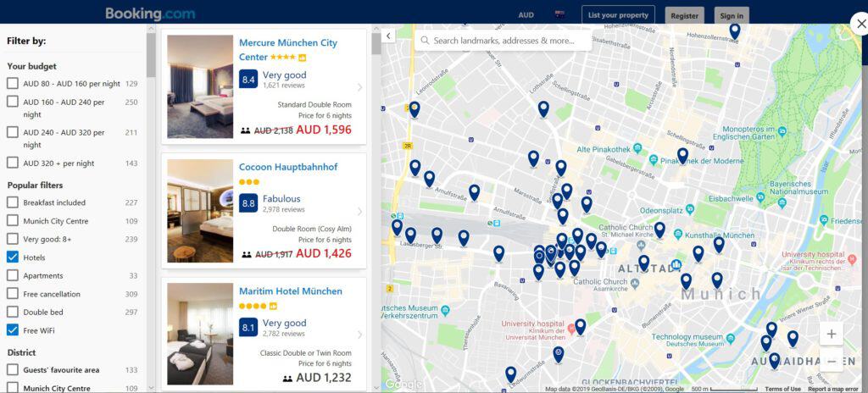The image size is (868, 393).
Task: Click the Pinakothek der Moderne map icon
Action: tap(654, 160)
